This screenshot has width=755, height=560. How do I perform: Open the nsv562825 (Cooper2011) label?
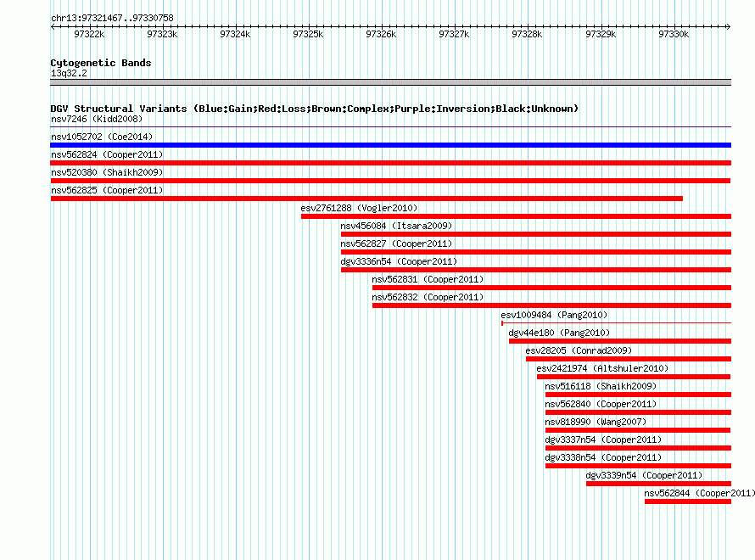[x=107, y=190]
